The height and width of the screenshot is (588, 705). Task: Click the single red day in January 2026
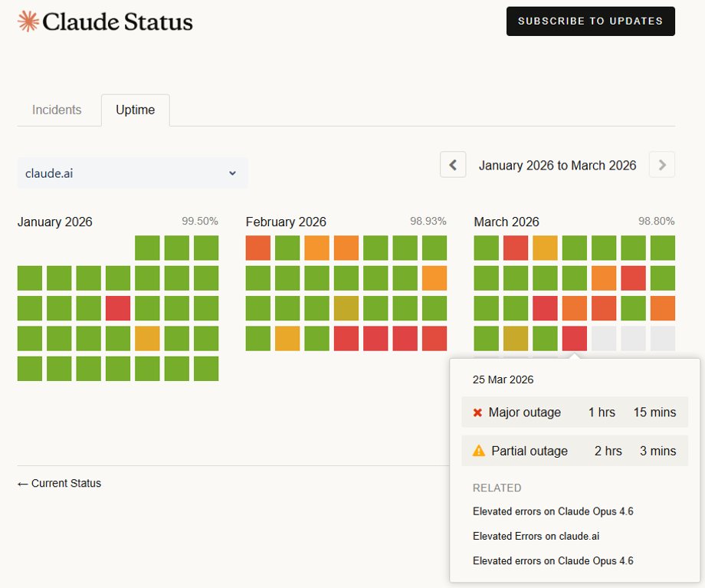tap(118, 308)
